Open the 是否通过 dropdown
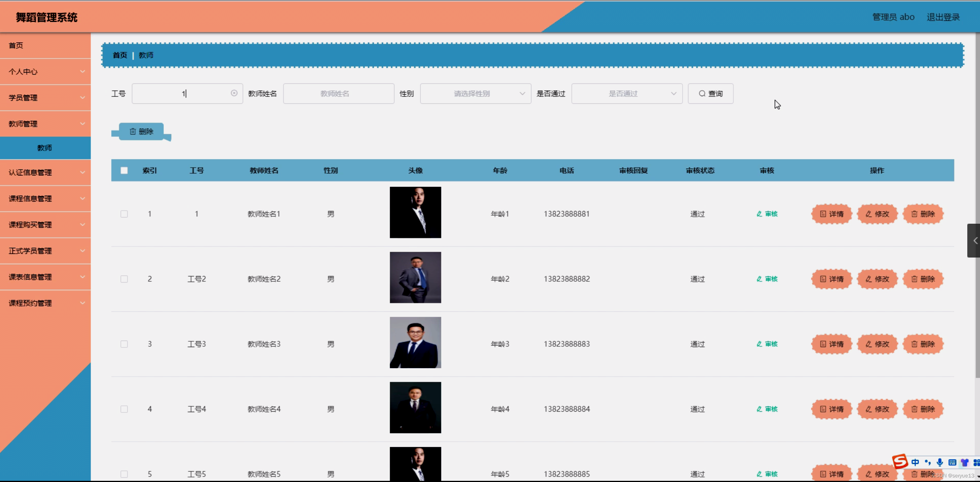Screen dimensions: 980x482 pos(626,93)
